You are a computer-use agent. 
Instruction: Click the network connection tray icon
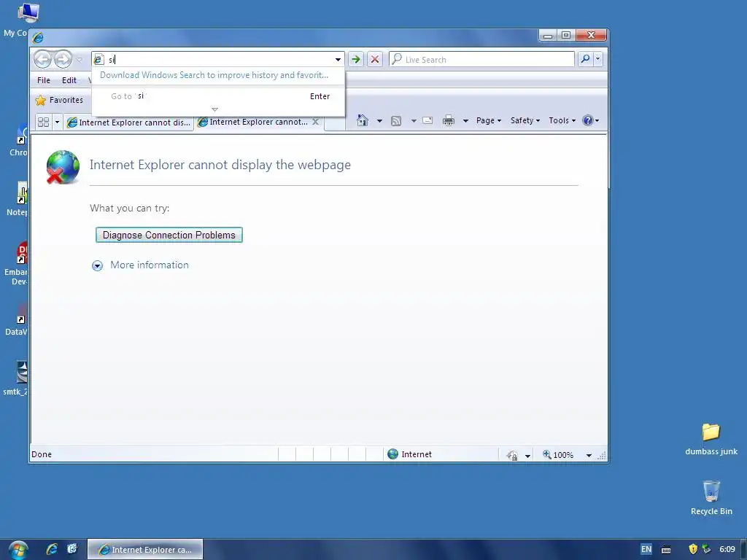tap(706, 549)
